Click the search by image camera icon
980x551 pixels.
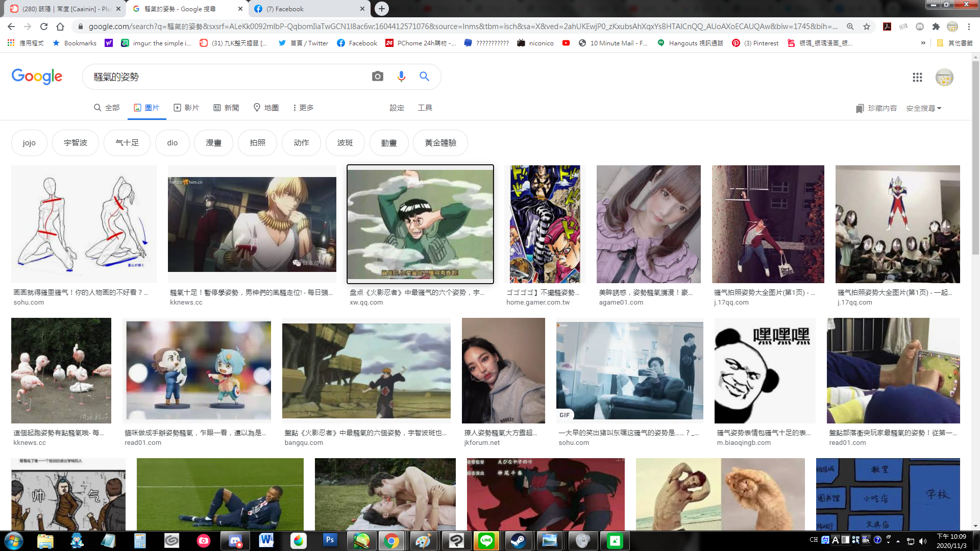(378, 77)
